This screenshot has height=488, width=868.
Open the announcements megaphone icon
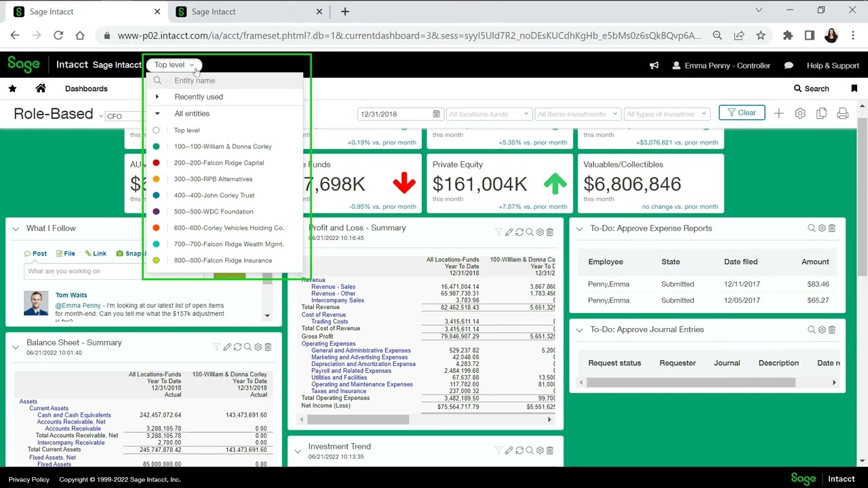[654, 66]
